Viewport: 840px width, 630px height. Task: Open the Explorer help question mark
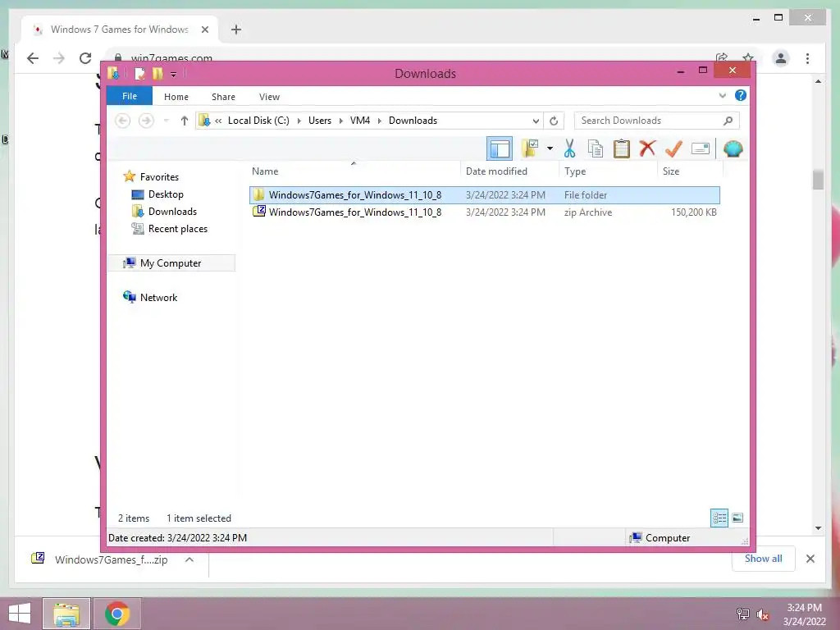pyautogui.click(x=741, y=95)
